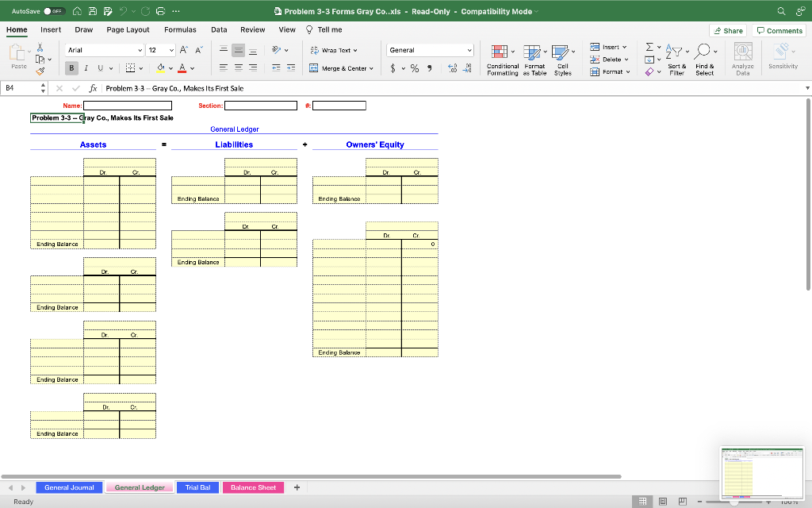Click the Redo arrow icon
The image size is (812, 508).
[x=146, y=11]
